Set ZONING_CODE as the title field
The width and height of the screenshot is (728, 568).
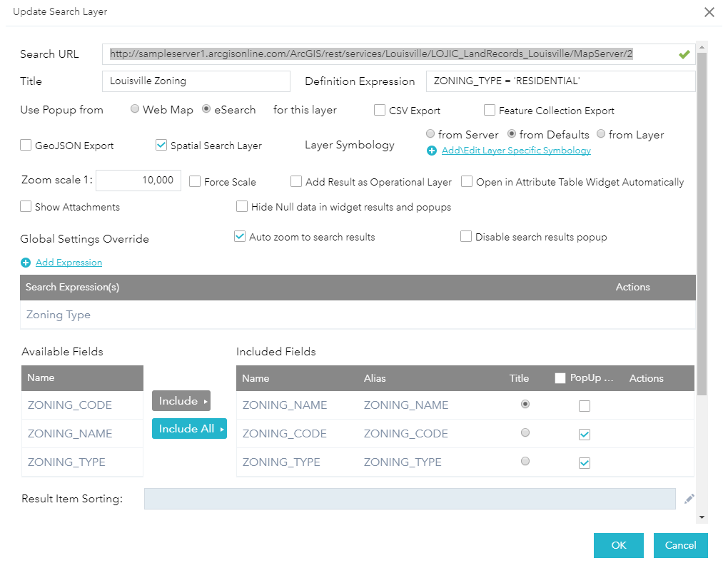pyautogui.click(x=525, y=433)
